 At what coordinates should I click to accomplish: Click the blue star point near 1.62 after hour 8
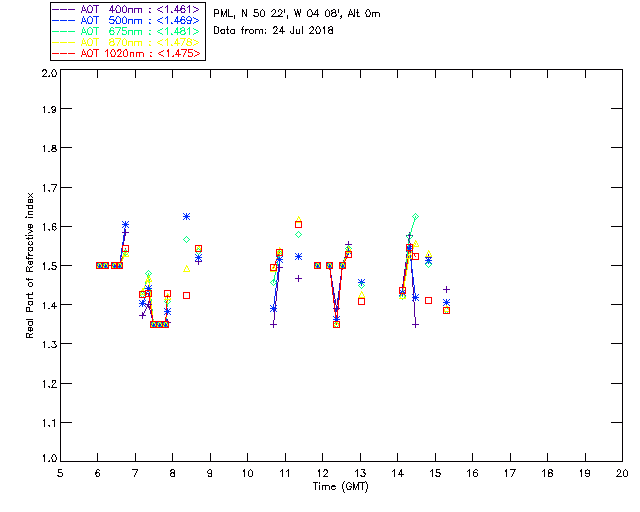187,216
